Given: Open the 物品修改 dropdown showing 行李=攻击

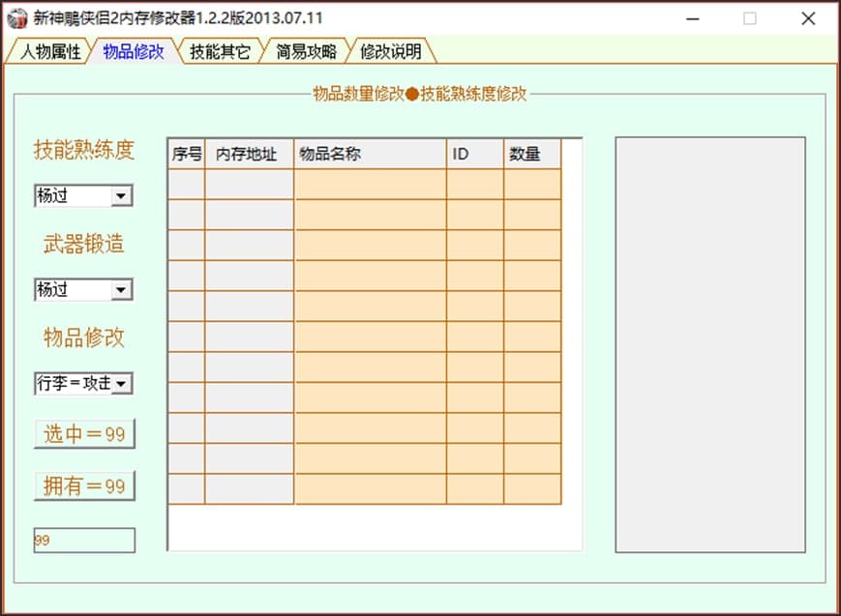Looking at the screenshot, I should [x=83, y=383].
